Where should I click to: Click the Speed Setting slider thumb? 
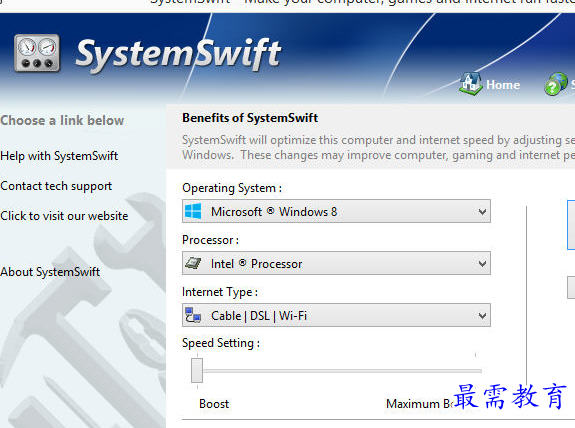(197, 370)
